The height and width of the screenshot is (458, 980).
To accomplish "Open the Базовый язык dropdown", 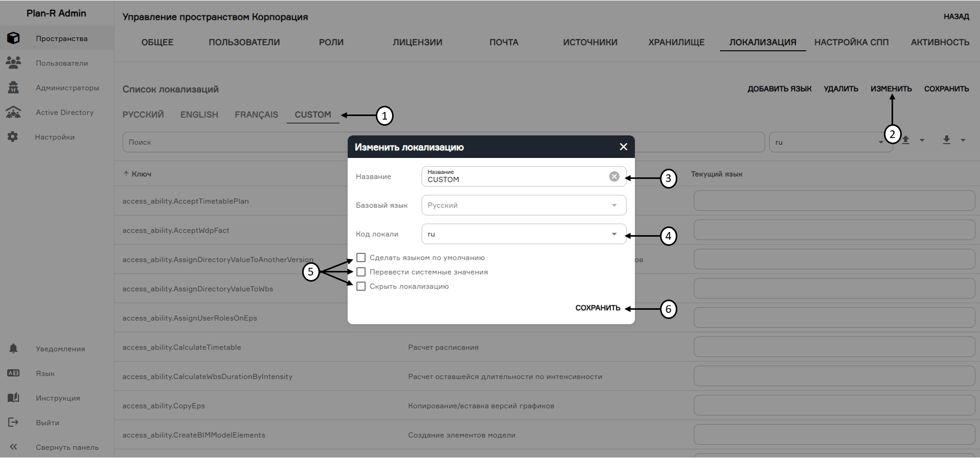I will click(614, 205).
